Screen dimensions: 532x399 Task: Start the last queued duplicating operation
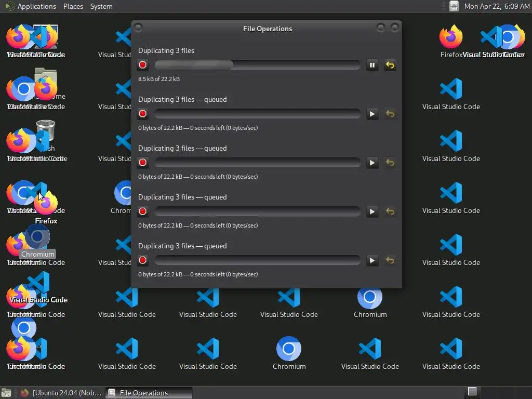(372, 261)
